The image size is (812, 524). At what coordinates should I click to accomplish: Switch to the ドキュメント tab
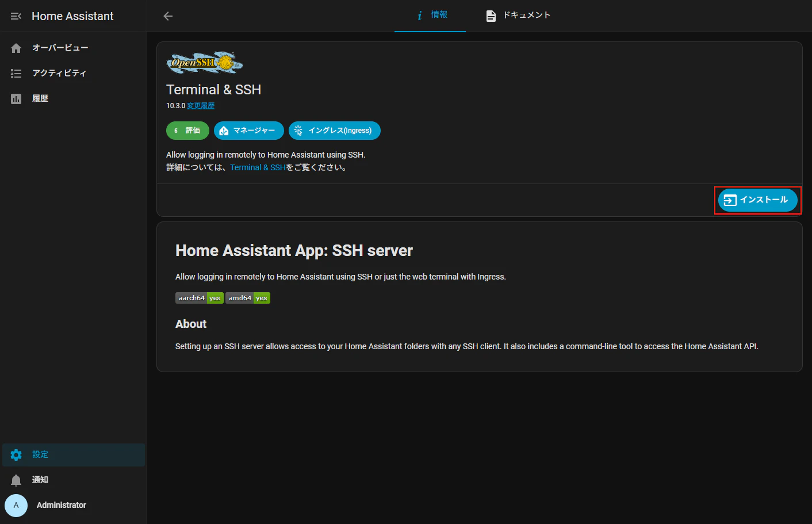pyautogui.click(x=518, y=16)
